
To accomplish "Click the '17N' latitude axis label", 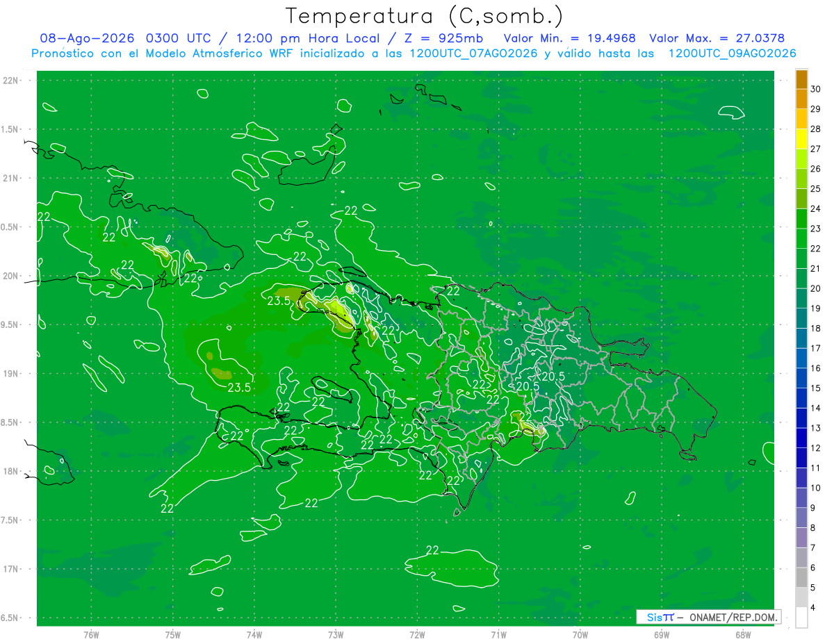I will coord(10,569).
